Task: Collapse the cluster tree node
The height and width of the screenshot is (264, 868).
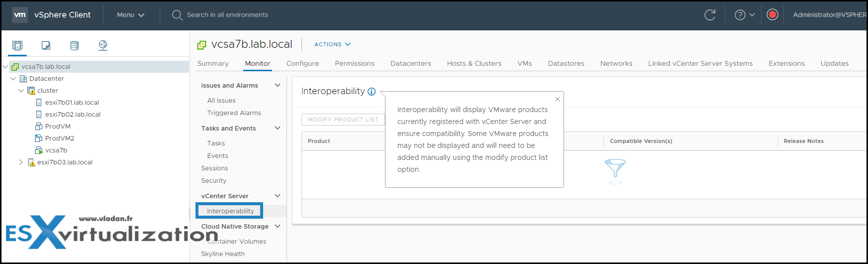Action: pyautogui.click(x=21, y=91)
